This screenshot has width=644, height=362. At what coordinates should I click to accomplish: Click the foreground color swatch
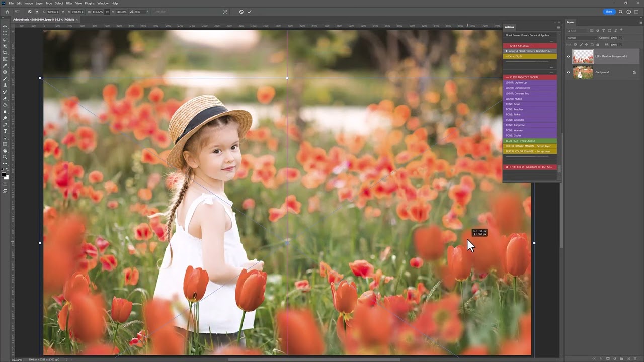[x=4, y=175]
